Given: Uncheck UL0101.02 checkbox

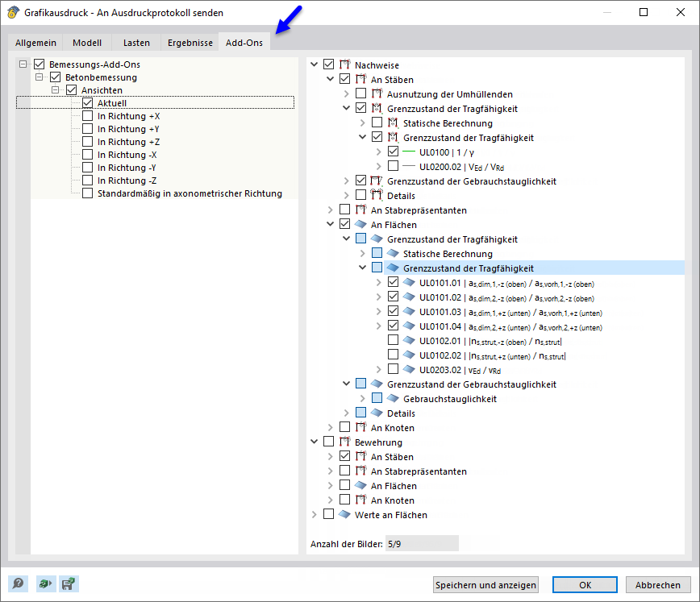Looking at the screenshot, I should pos(393,297).
